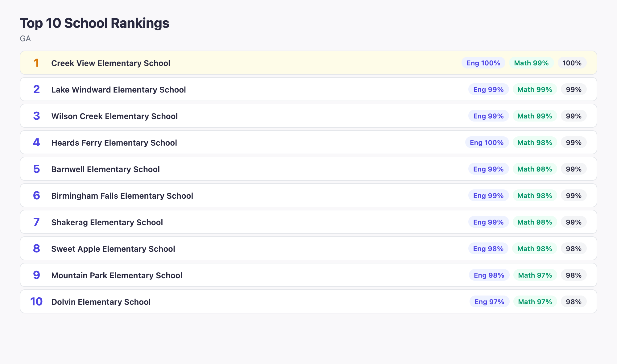Click 98% overall score for Mountain Park
The image size is (617, 364).
coord(574,275)
